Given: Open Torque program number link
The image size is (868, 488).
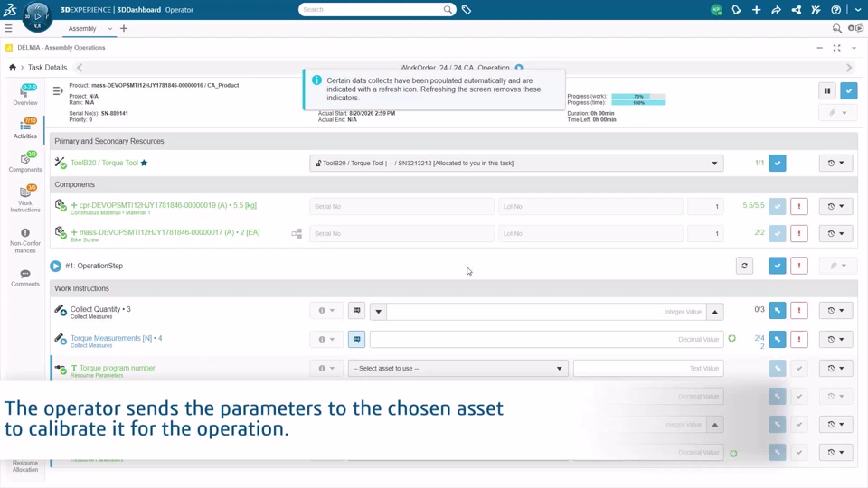Looking at the screenshot, I should (x=118, y=368).
